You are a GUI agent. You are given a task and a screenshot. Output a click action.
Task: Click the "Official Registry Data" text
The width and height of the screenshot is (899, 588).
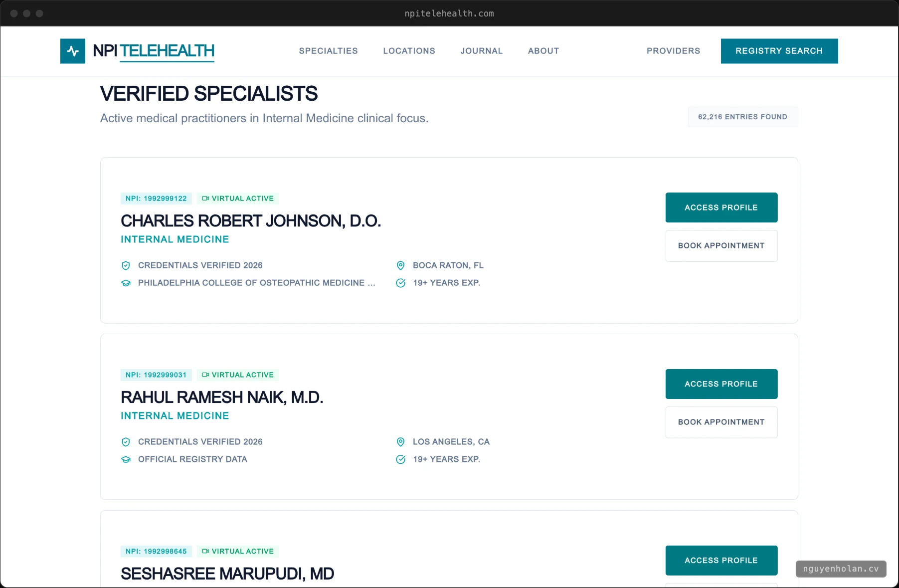[x=192, y=459]
